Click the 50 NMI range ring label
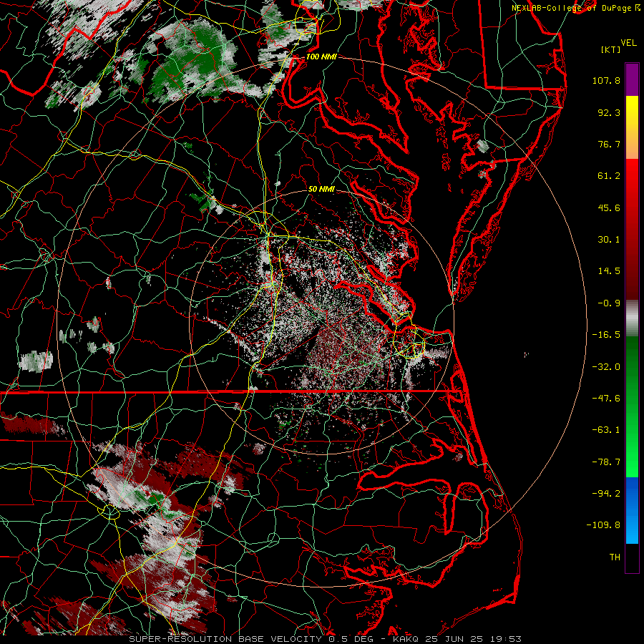 [321, 189]
